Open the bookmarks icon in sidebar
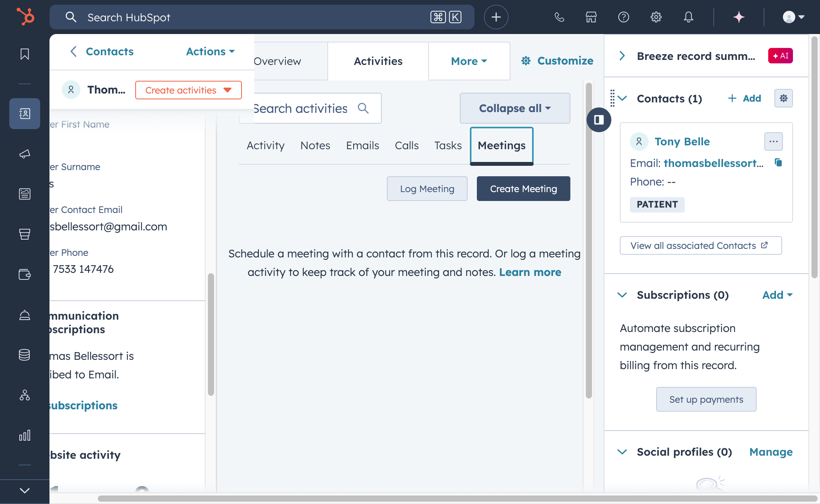Screen dimensions: 820x504 25,54
